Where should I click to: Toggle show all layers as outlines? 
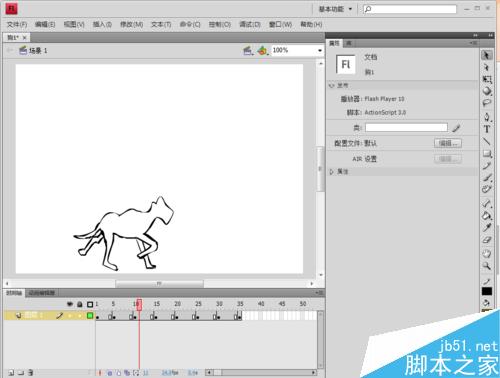pyautogui.click(x=90, y=304)
